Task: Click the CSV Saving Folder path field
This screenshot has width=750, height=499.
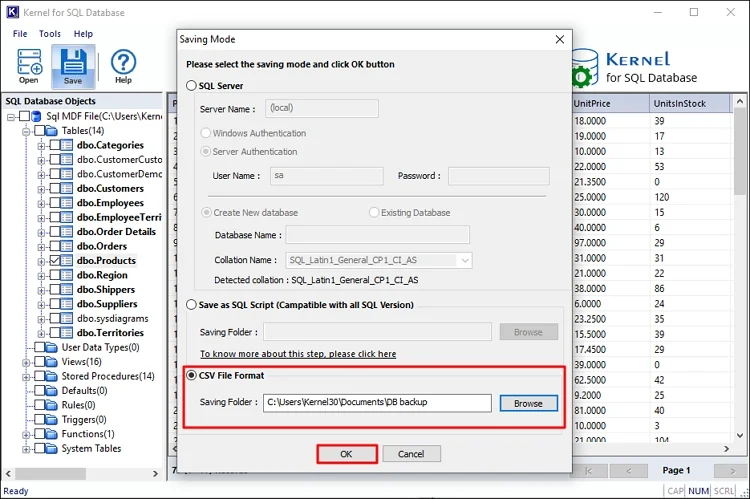Action: [x=377, y=403]
